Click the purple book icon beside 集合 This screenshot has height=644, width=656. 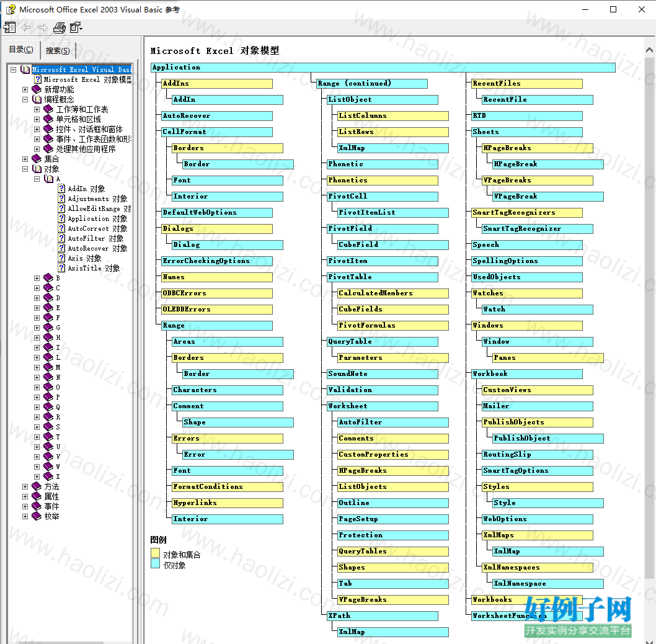click(37, 159)
